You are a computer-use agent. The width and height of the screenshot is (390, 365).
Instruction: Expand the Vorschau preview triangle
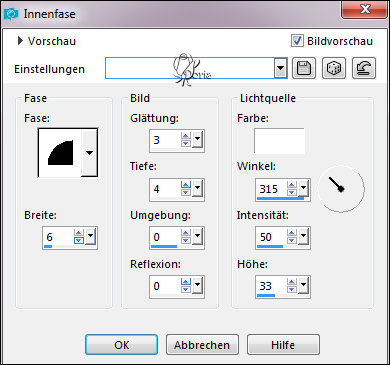click(x=20, y=41)
